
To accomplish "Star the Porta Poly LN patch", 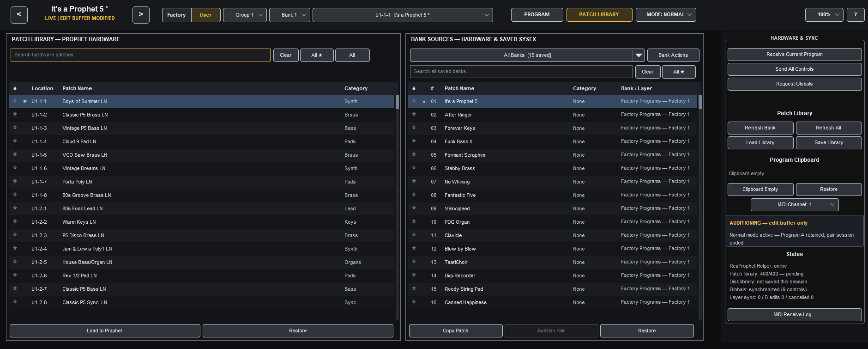I will (15, 182).
